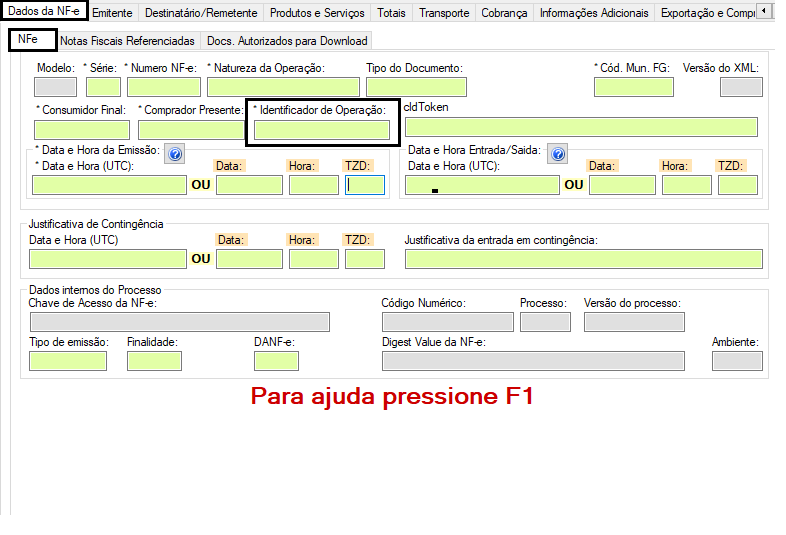
Task: Click the Chave de Acesso da NF-e field
Action: [180, 322]
